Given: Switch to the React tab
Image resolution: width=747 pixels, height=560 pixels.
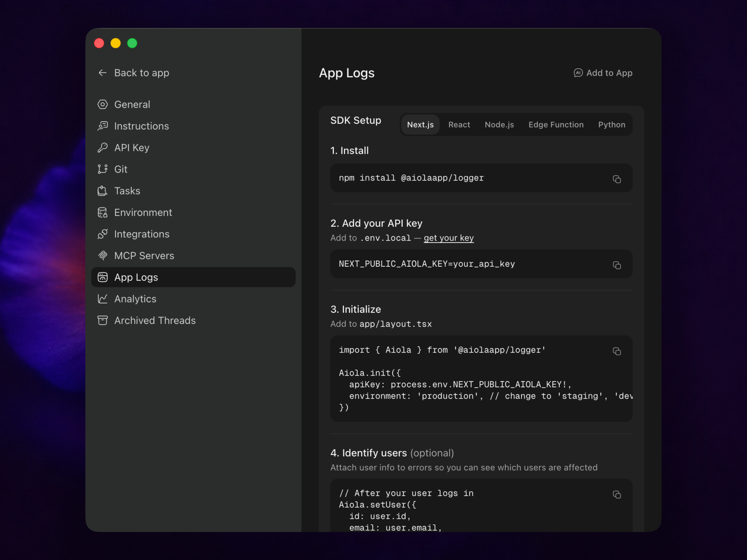Looking at the screenshot, I should 459,125.
